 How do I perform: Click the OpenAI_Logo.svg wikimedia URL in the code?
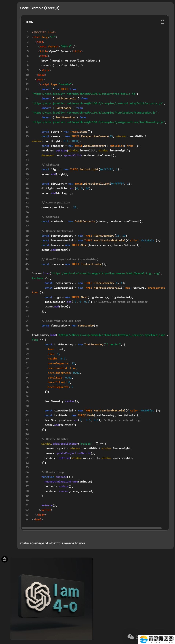click(106, 274)
